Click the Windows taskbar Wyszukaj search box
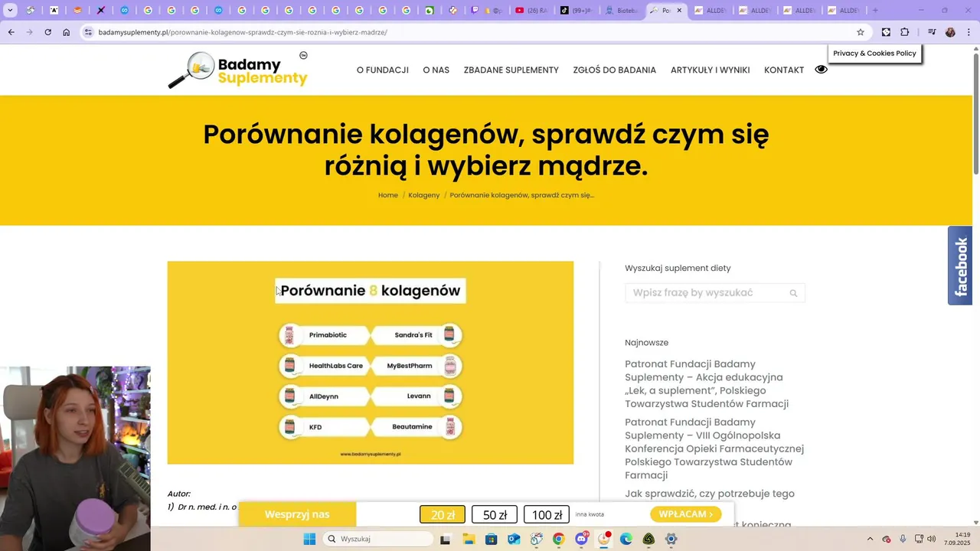This screenshot has height=551, width=980. pyautogui.click(x=378, y=539)
